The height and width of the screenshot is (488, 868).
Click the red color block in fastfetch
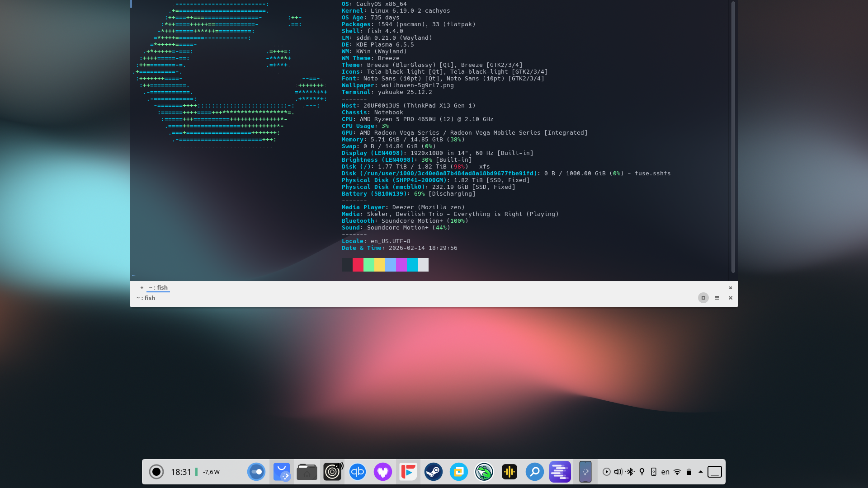tap(358, 265)
